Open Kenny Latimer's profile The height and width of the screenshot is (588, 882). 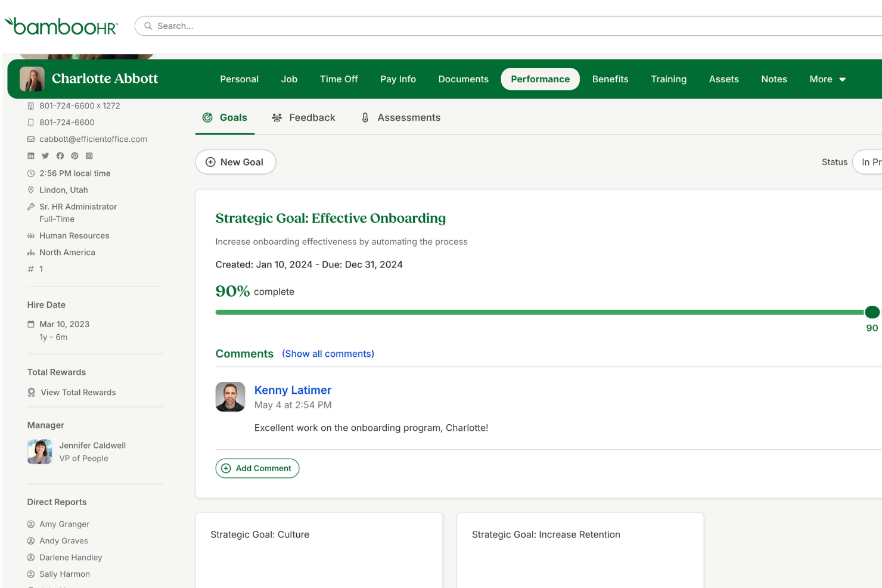point(293,390)
